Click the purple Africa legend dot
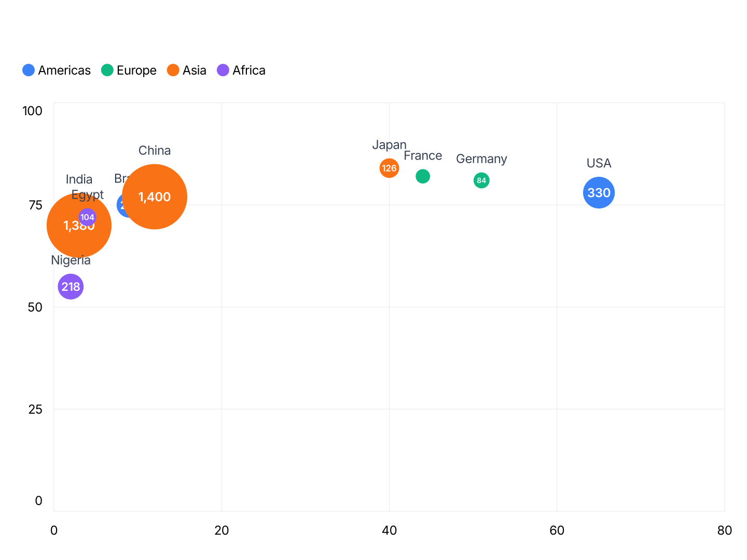Screen dimensions: 747x560 (x=223, y=70)
